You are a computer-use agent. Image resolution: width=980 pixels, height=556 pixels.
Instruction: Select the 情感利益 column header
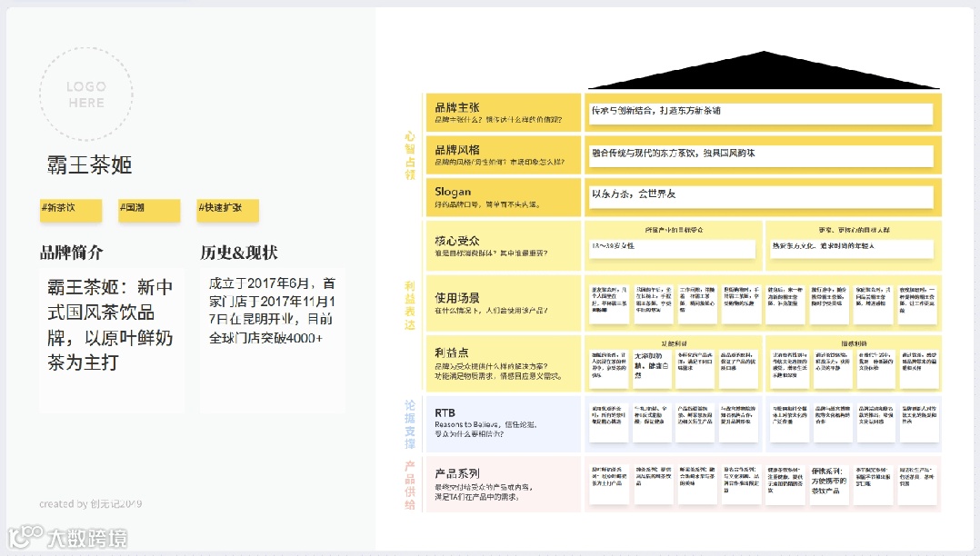(x=854, y=343)
